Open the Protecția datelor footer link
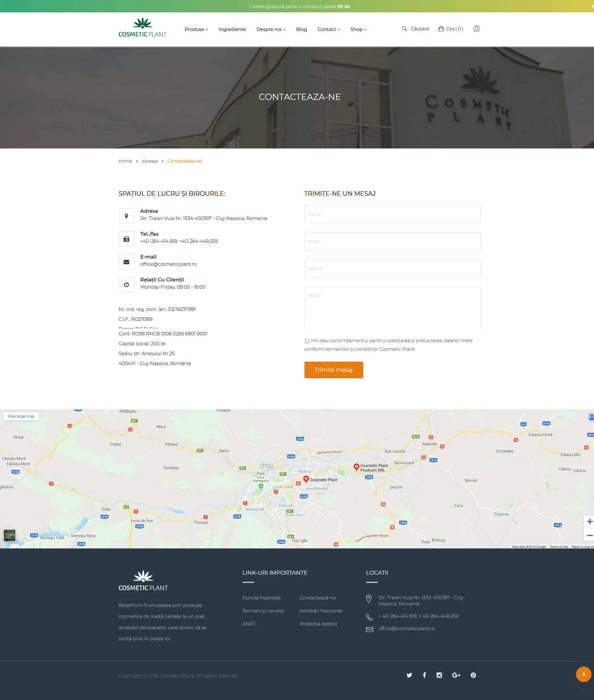This screenshot has height=700, width=594. click(x=319, y=624)
